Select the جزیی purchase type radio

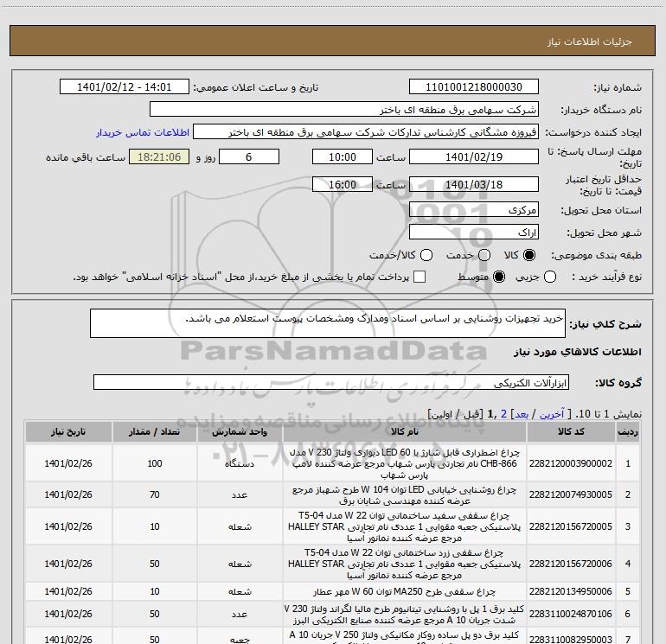tap(550, 277)
